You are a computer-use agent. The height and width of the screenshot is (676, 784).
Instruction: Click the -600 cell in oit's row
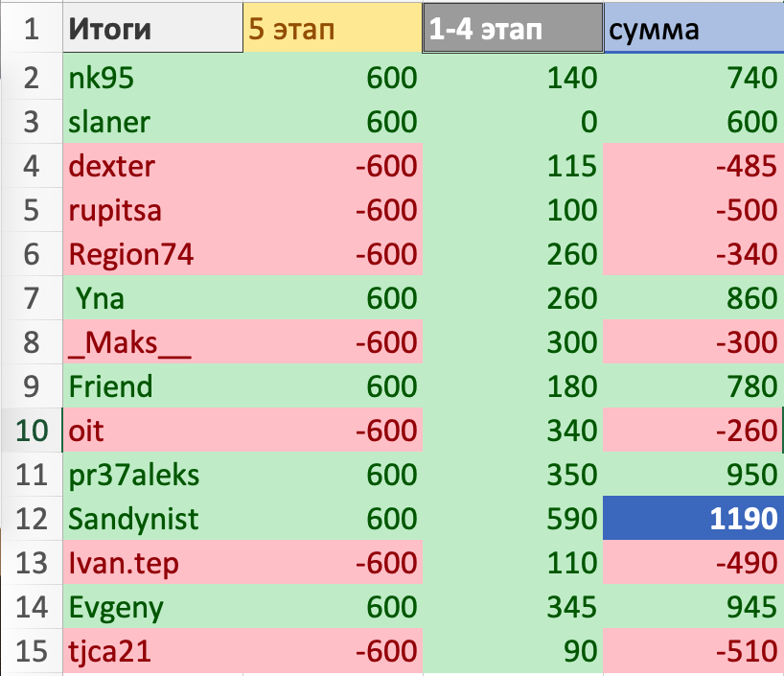[332, 431]
